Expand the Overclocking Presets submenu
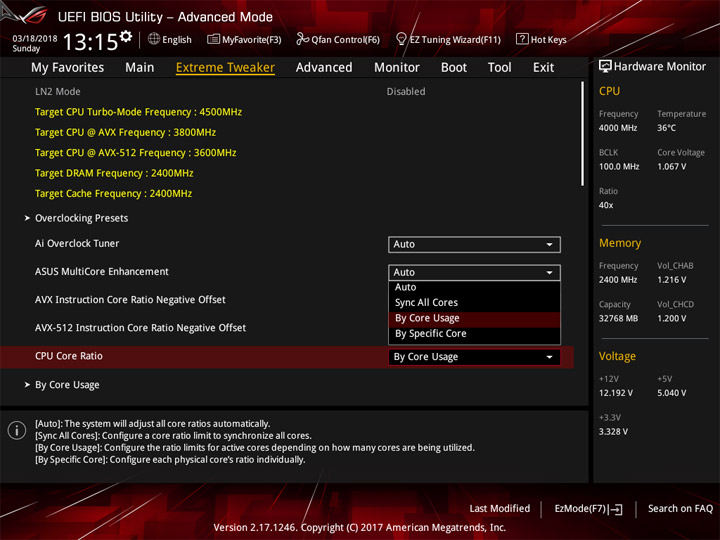This screenshot has height=540, width=720. (81, 218)
